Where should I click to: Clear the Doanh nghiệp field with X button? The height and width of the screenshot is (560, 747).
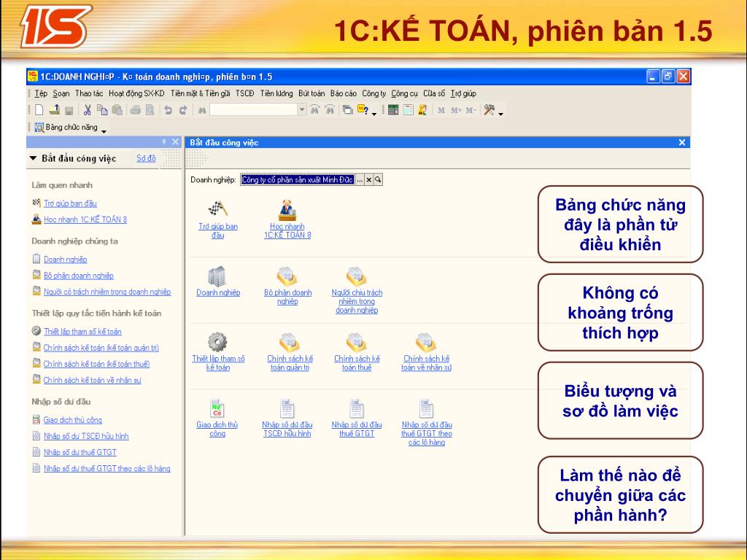click(x=368, y=179)
